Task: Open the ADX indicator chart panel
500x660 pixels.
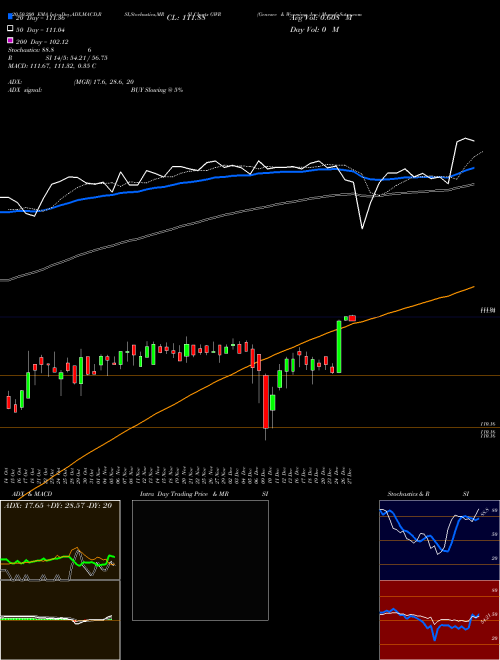Action: (60, 540)
